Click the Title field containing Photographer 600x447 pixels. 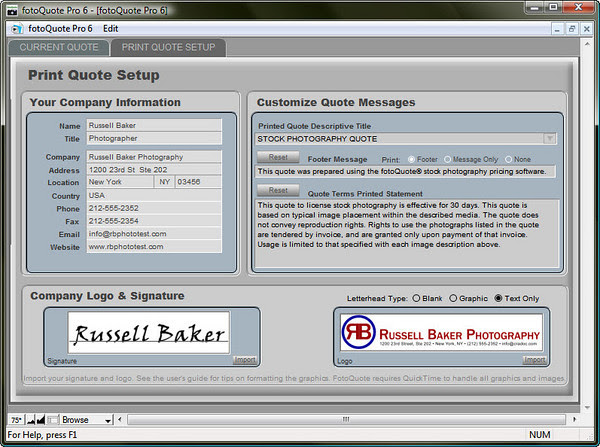click(x=154, y=139)
